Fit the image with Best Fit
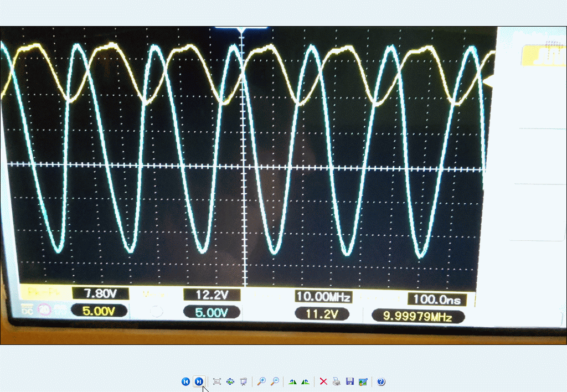Screen dimensions: 567x392 coord(217,381)
